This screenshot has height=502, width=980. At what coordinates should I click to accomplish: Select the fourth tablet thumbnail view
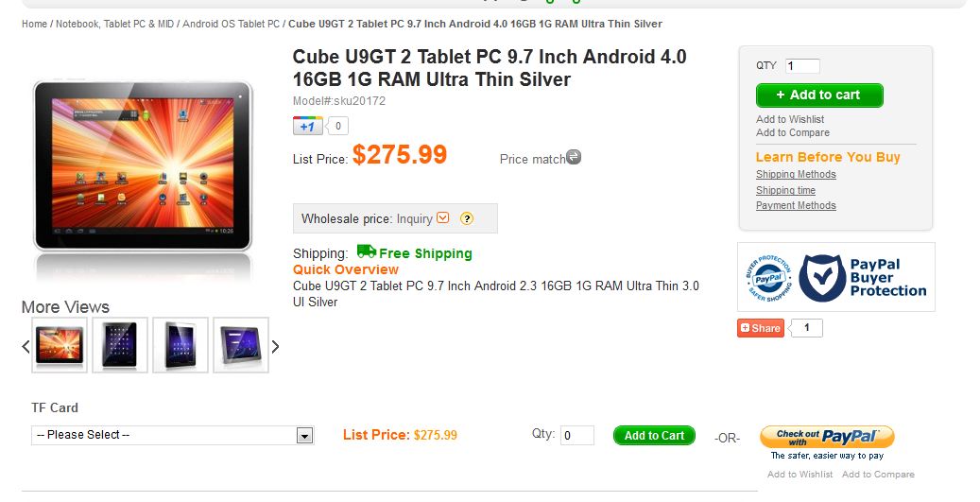[241, 345]
